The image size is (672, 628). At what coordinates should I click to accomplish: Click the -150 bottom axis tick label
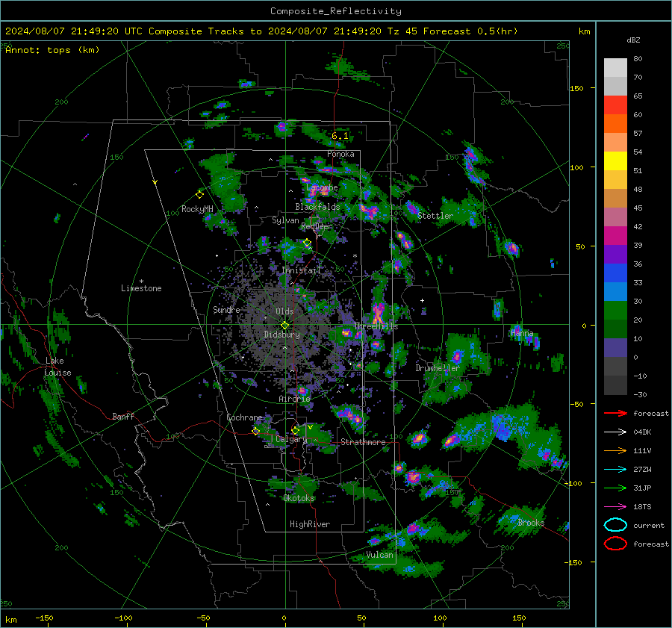click(44, 618)
